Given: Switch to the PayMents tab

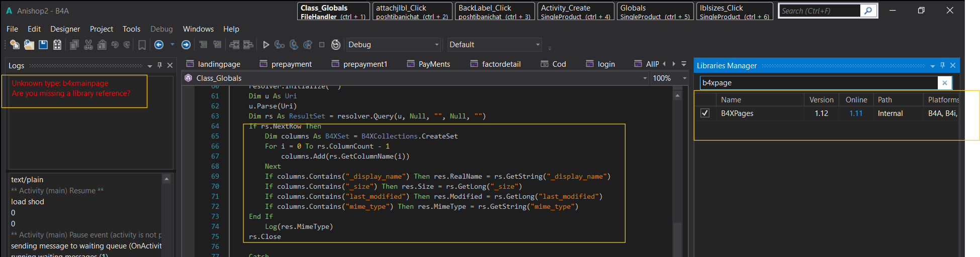Looking at the screenshot, I should tap(434, 64).
